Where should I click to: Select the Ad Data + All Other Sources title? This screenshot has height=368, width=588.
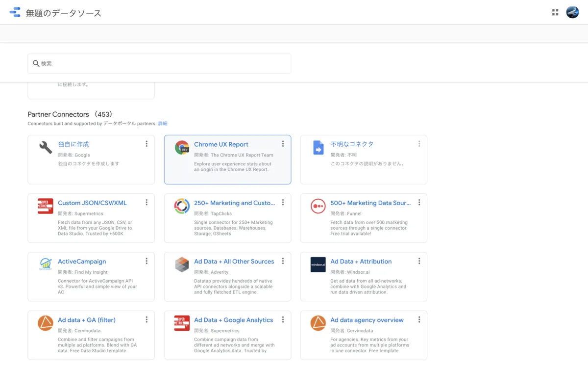[234, 262]
